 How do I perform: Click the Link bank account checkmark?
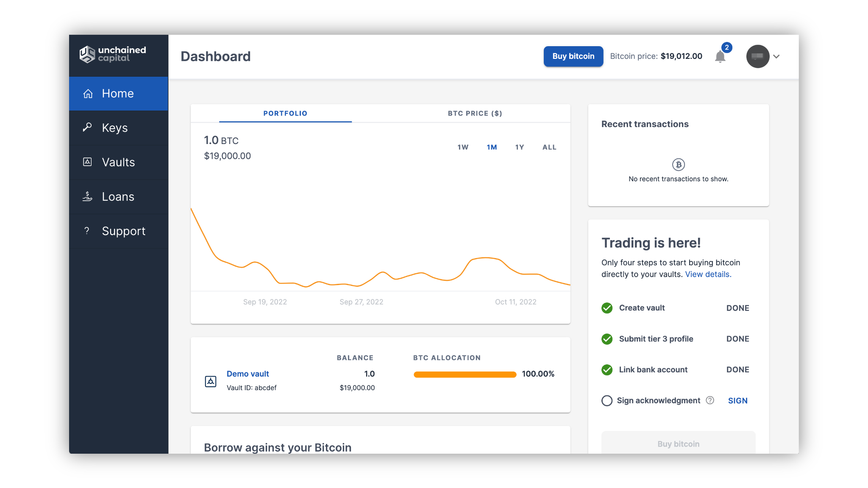click(607, 370)
